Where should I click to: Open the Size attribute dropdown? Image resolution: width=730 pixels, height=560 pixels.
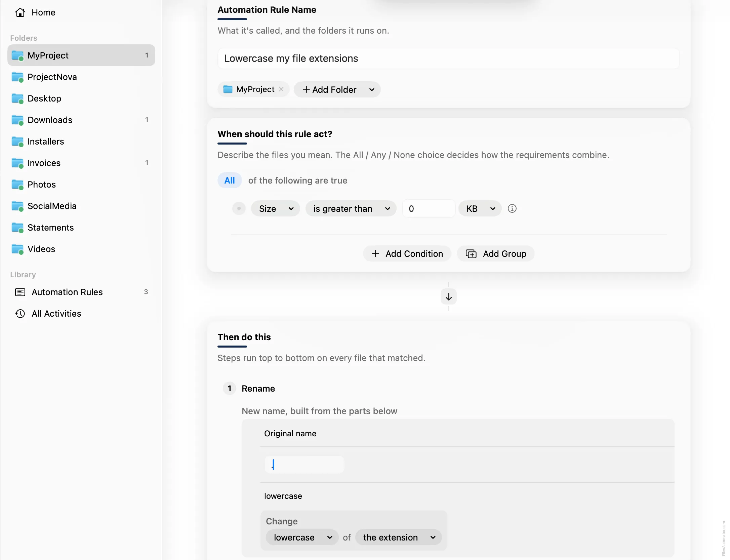[x=276, y=209]
